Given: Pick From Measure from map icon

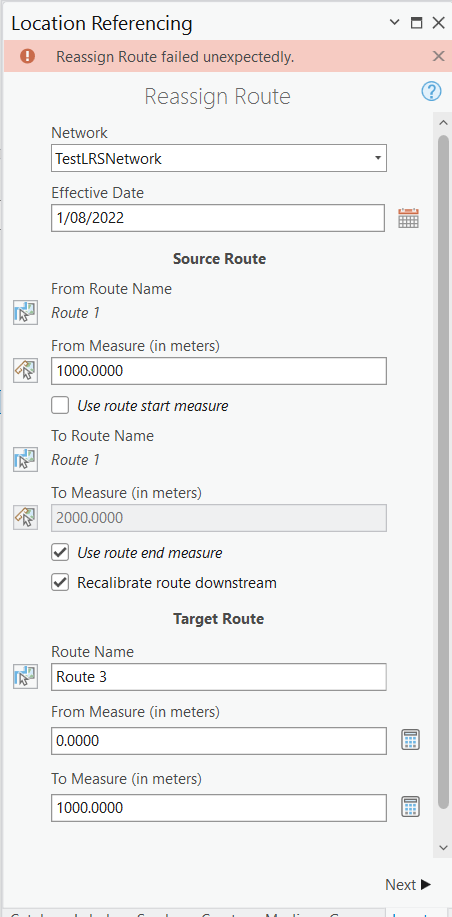Looking at the screenshot, I should [x=25, y=371].
